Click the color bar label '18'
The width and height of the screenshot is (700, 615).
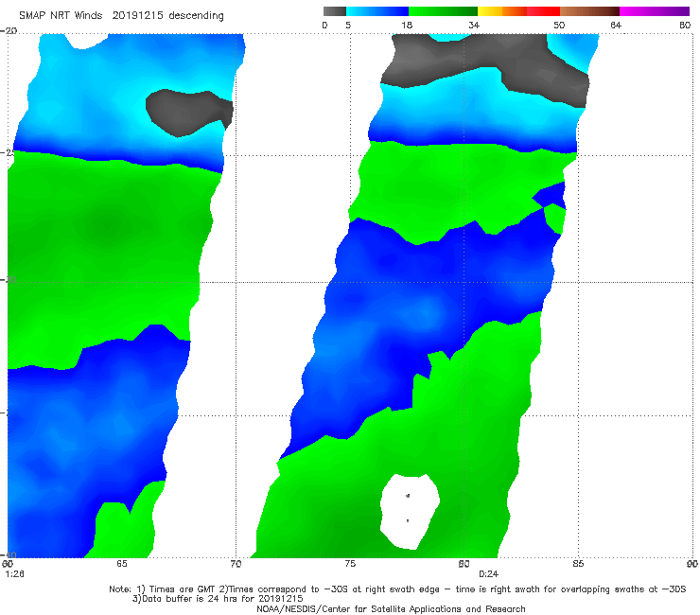pyautogui.click(x=407, y=25)
